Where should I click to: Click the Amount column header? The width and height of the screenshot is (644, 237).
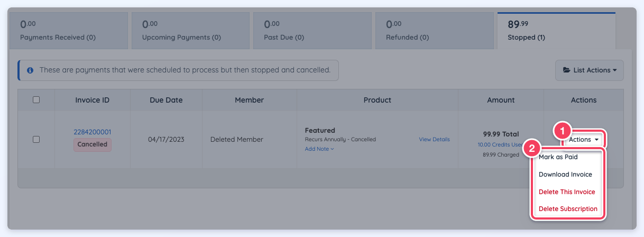[501, 100]
